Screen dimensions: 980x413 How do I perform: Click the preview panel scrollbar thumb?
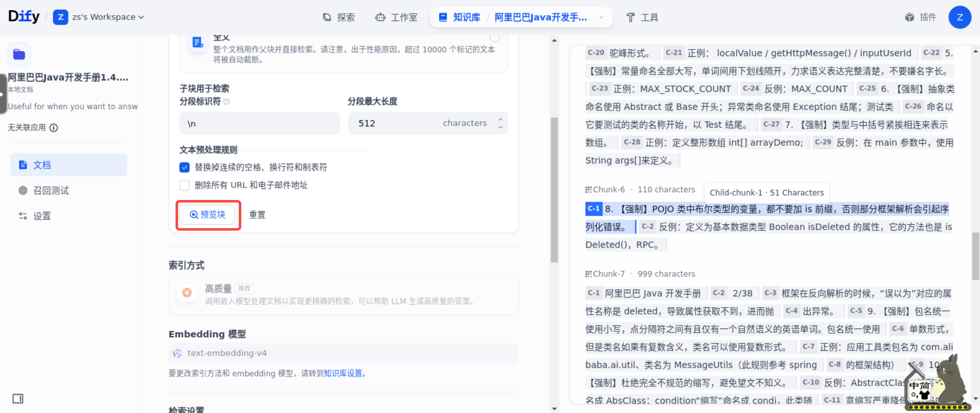coord(975,256)
